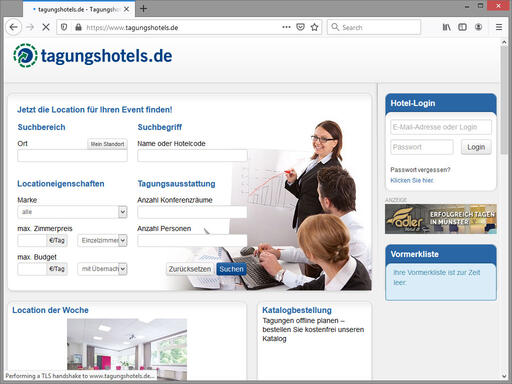Open a new tab with plus button
Screen dimensions: 512x384
point(143,9)
